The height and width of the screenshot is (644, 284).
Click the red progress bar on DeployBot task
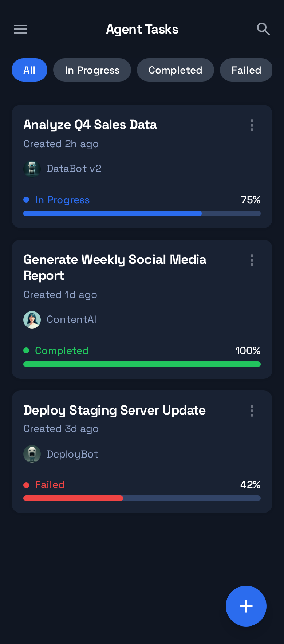pyautogui.click(x=73, y=498)
